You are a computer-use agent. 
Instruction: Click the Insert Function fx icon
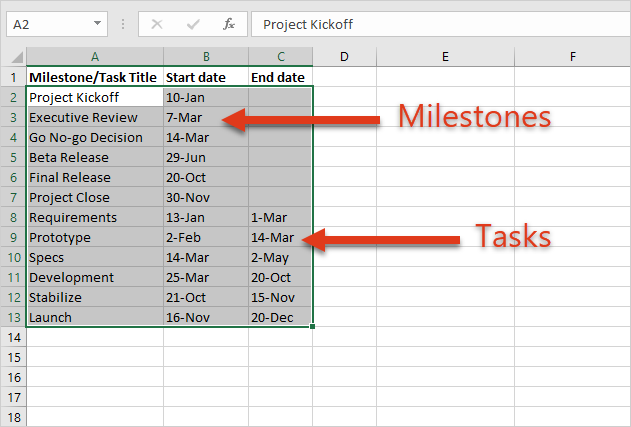(x=229, y=25)
